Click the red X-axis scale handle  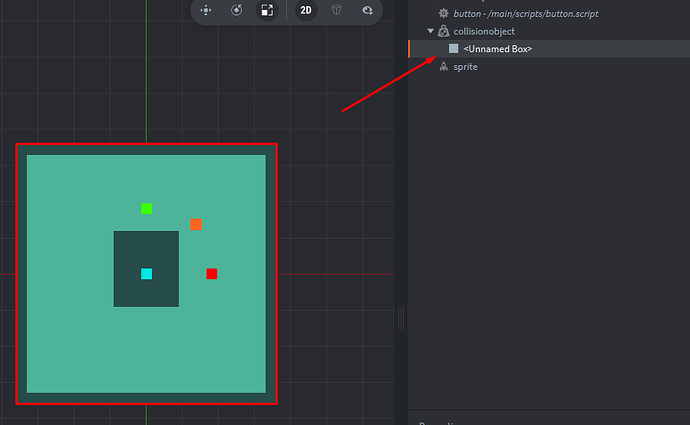click(x=212, y=274)
